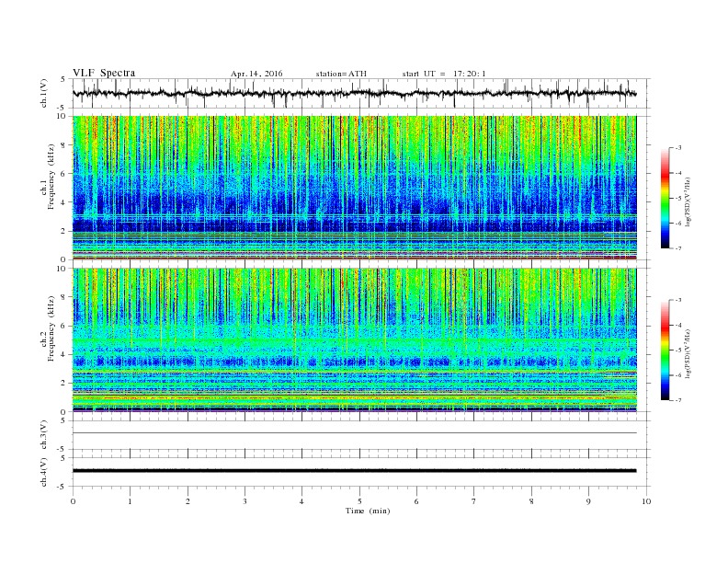Image resolution: width=728 pixels, height=563 pixels.
Task: Click the flat line in the ch.3(V) panel
Action: tap(354, 433)
